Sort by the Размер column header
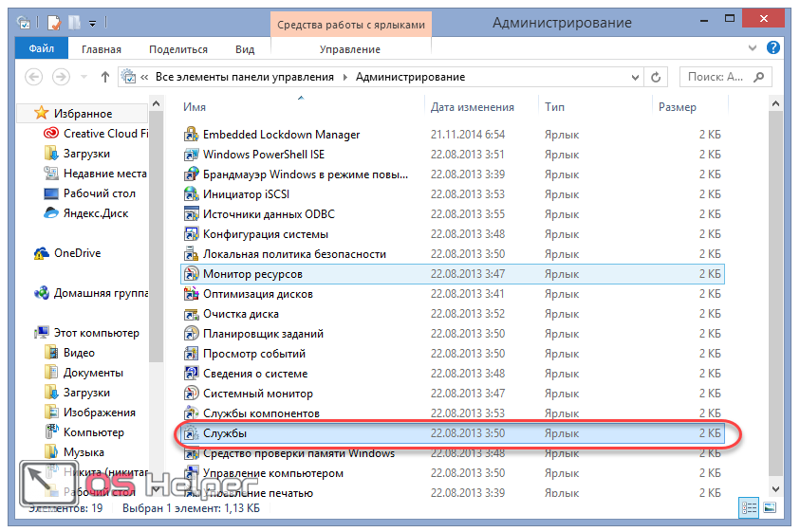 pos(678,107)
